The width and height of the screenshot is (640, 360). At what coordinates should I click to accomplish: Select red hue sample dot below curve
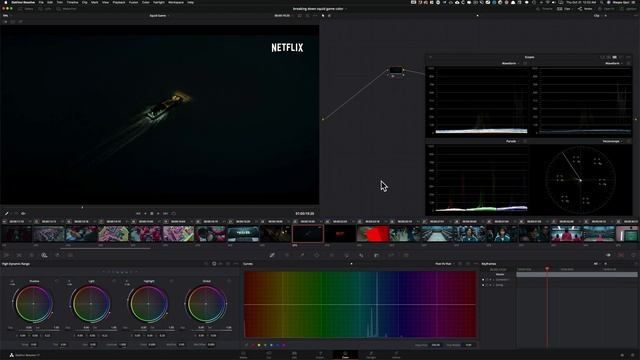[x=253, y=345]
